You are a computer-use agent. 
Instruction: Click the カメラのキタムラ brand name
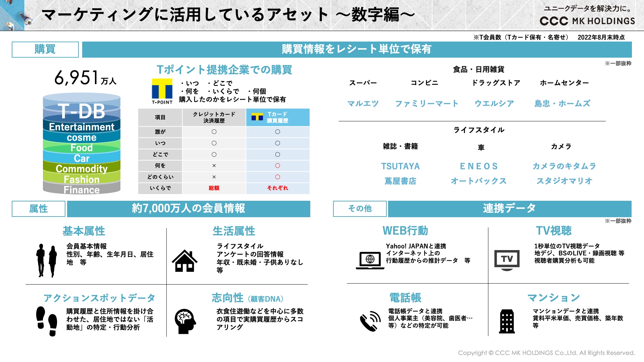(565, 166)
